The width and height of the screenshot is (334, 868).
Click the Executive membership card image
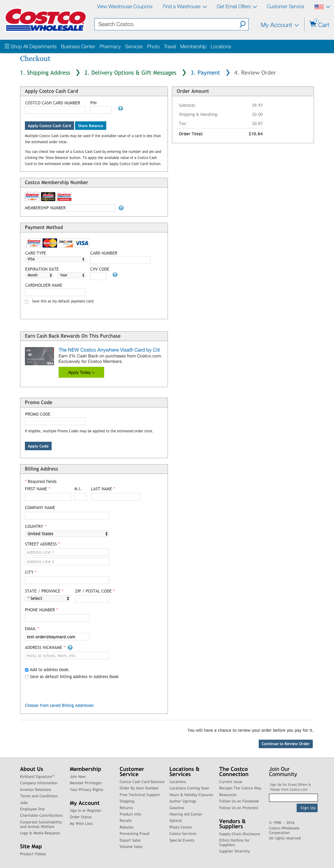click(x=48, y=197)
